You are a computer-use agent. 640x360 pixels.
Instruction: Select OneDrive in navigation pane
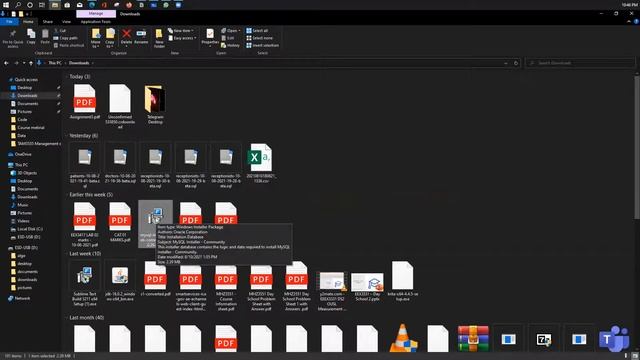23,154
